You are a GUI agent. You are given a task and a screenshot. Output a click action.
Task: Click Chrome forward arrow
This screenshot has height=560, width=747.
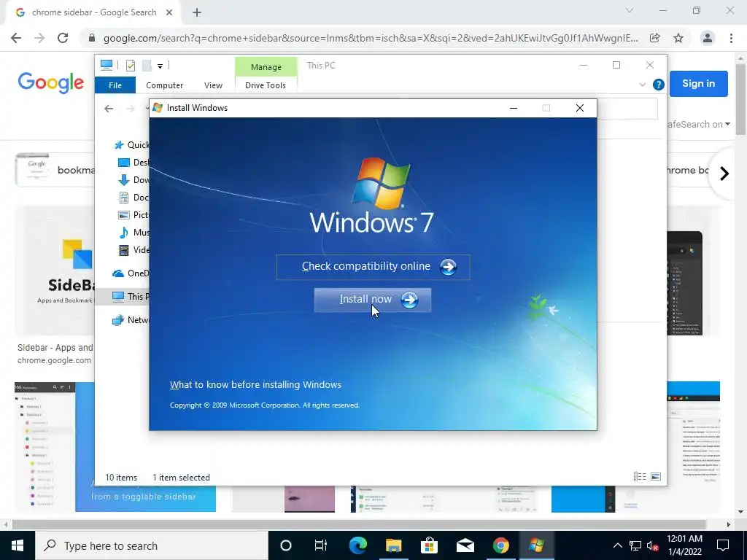39,38
